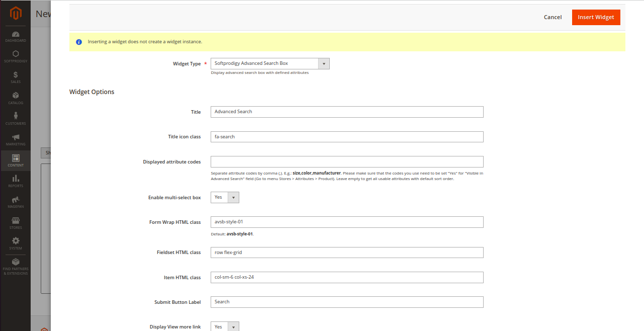
Task: Open the Reports sidebar menu
Action: coord(16,181)
